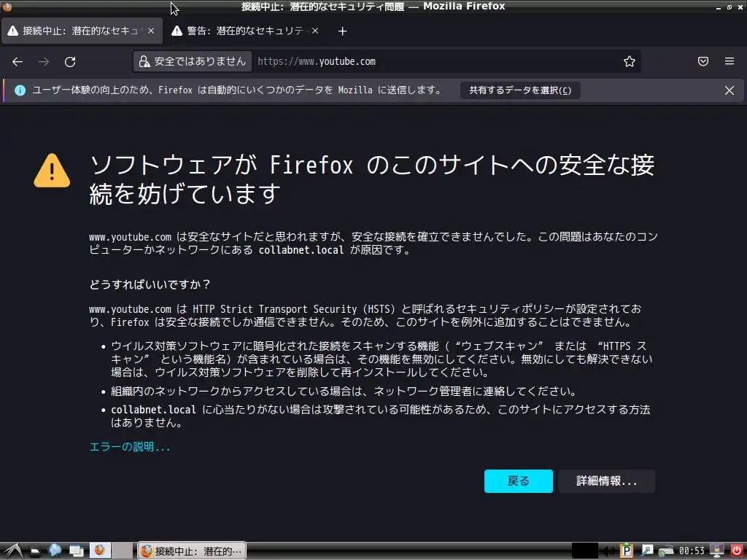
Task: Open the Firefox hamburger application menu
Action: [x=729, y=61]
